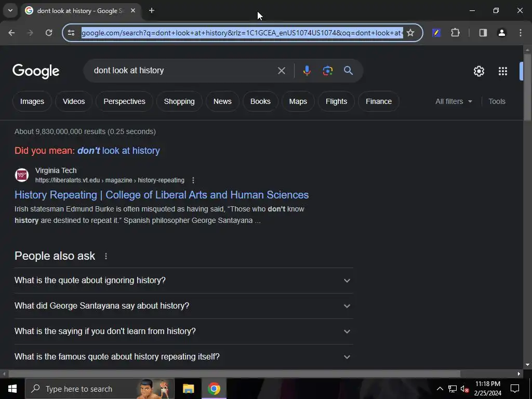Open the network tray icon
This screenshot has height=399, width=532.
pos(453,389)
